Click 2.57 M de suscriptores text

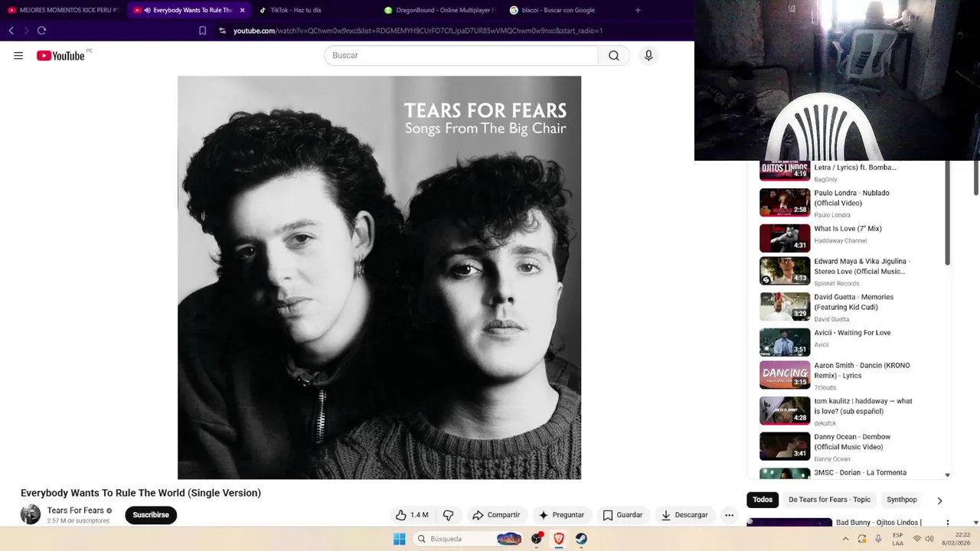point(78,521)
